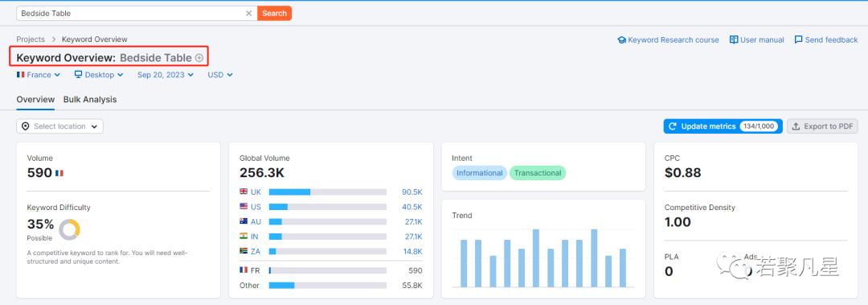This screenshot has width=868, height=305.
Task: Open the USD currency dropdown
Action: 220,74
